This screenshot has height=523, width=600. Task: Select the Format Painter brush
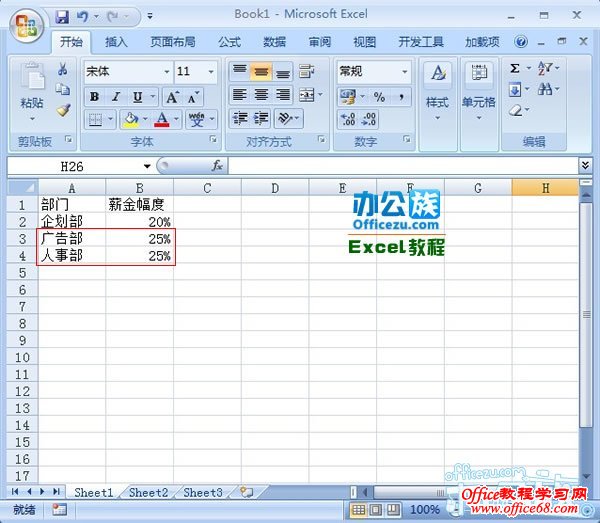(63, 110)
